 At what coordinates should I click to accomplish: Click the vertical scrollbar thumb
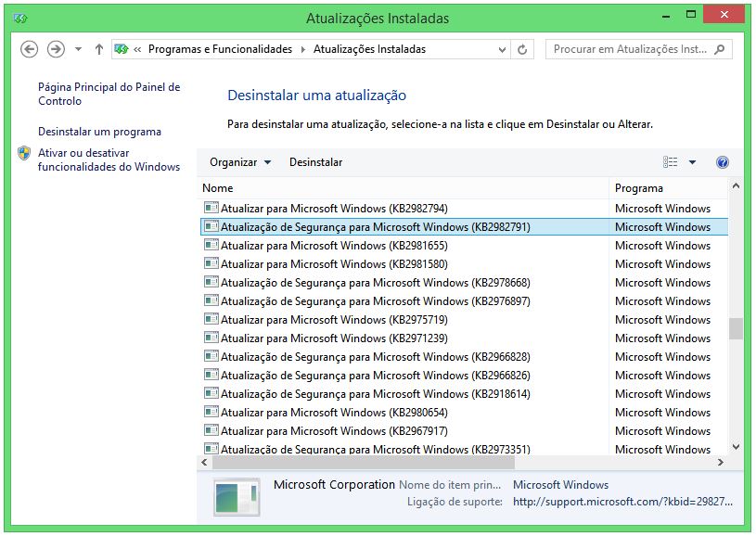point(736,328)
